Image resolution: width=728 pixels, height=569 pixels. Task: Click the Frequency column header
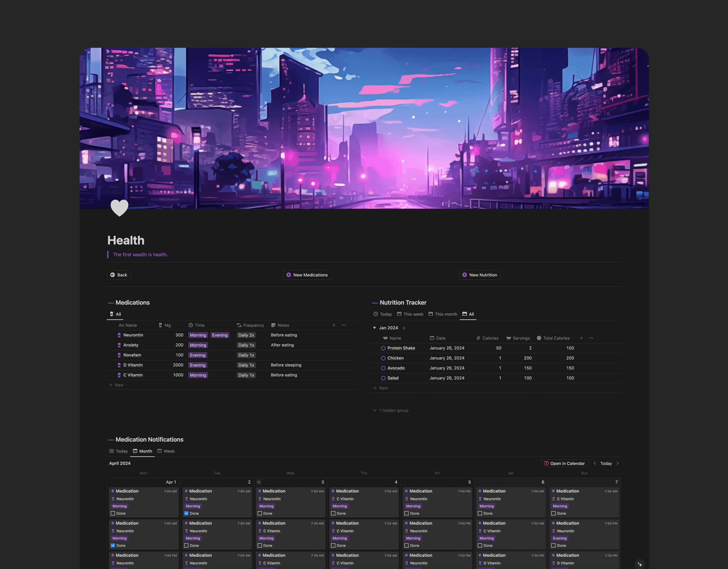(x=250, y=325)
